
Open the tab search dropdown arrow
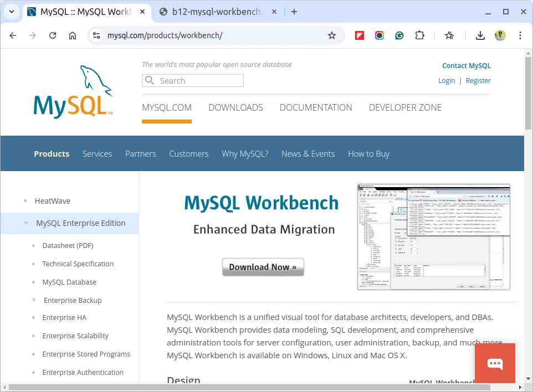(12, 12)
